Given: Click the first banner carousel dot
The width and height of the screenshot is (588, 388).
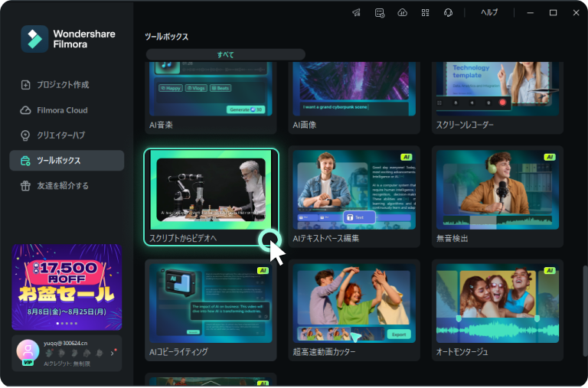Looking at the screenshot, I should coord(57,323).
